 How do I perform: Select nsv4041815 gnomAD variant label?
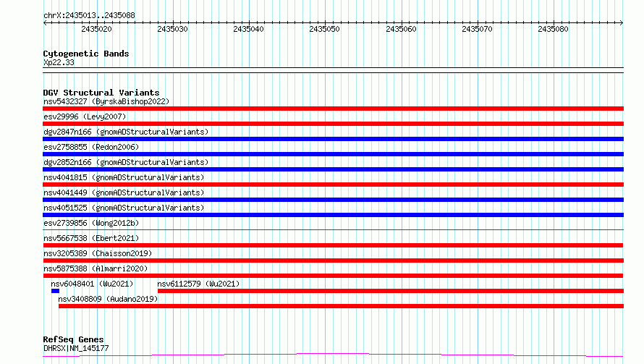click(x=124, y=177)
